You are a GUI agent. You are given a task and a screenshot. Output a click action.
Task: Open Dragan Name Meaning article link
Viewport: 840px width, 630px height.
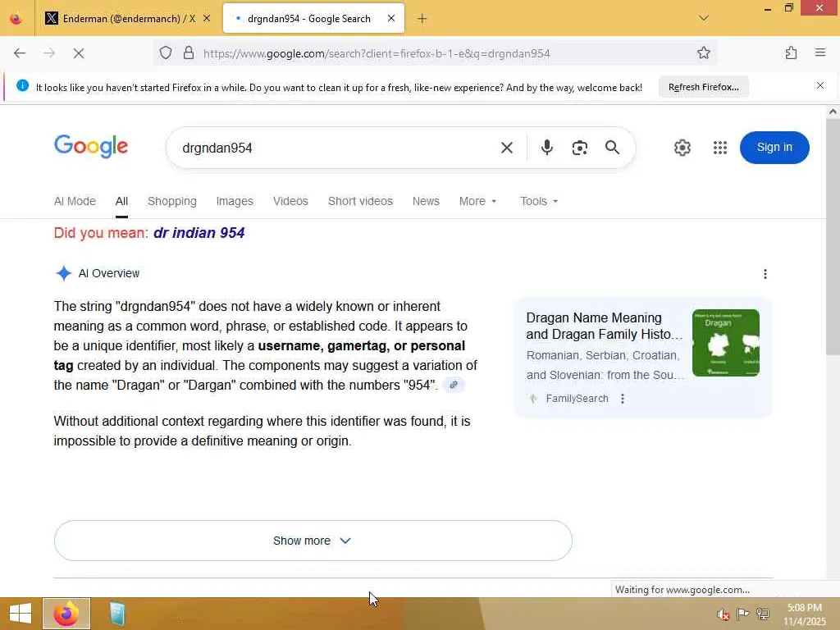pos(605,326)
